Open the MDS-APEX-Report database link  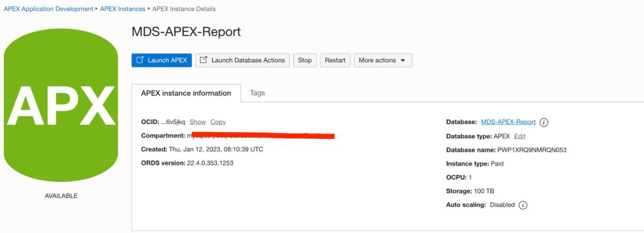point(508,122)
